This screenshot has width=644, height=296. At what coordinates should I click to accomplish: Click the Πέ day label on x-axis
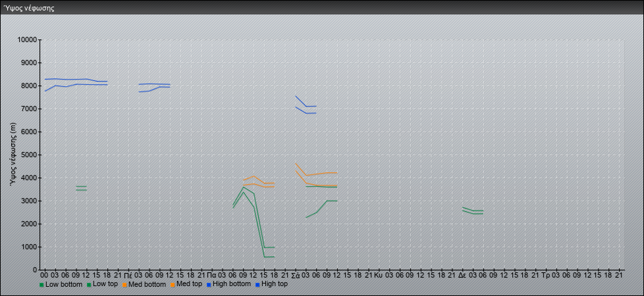[x=128, y=275]
